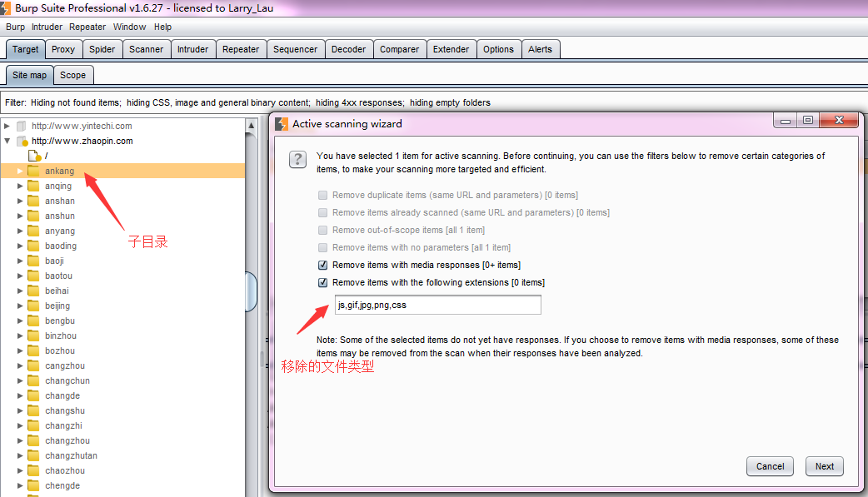Expand the ankang folder tree node
This screenshot has width=868, height=497.
tap(20, 171)
